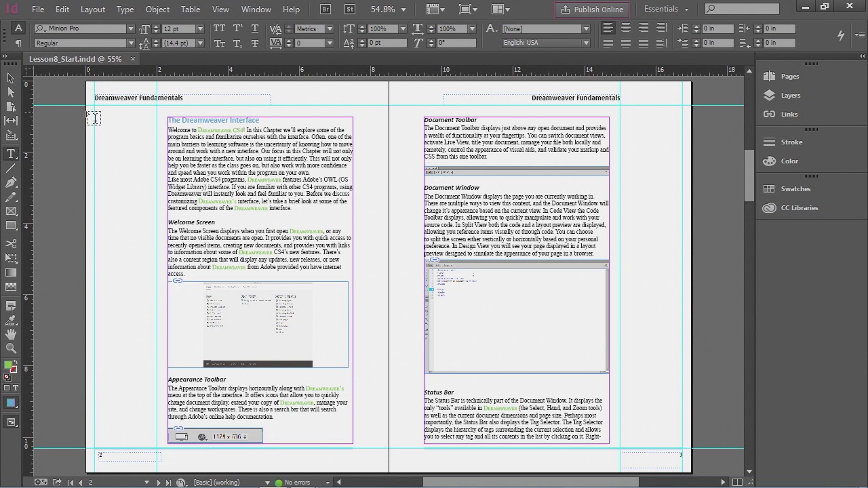
Task: Select the Selection tool
Action: pyautogui.click(x=11, y=78)
